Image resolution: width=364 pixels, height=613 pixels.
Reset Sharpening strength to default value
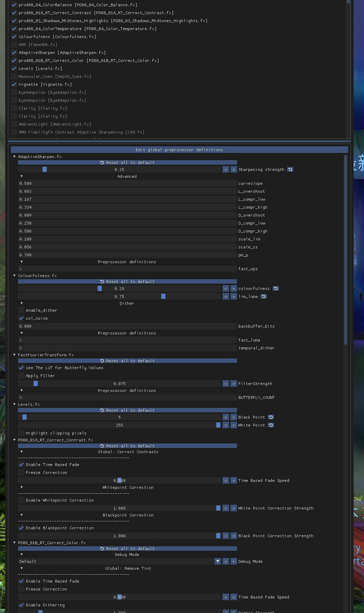pos(290,170)
